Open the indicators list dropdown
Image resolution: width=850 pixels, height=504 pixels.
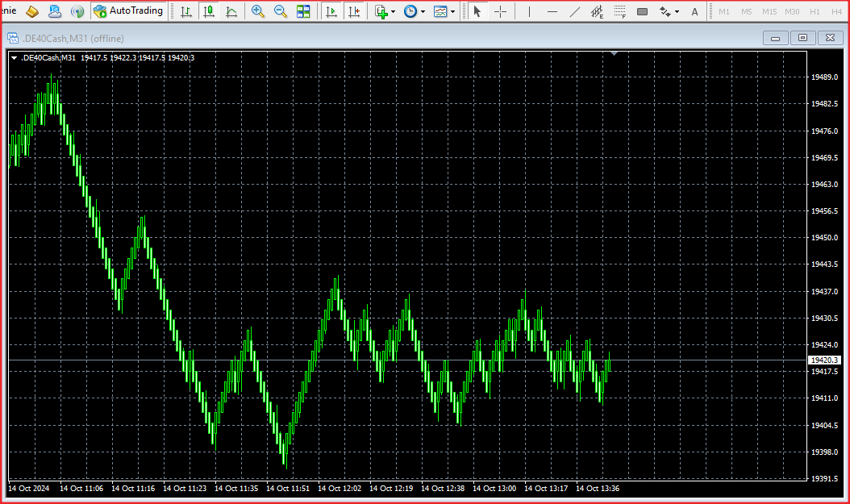(x=385, y=11)
